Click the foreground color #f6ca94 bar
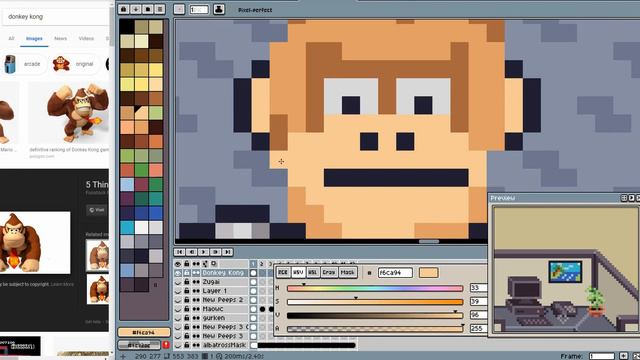 (144, 332)
